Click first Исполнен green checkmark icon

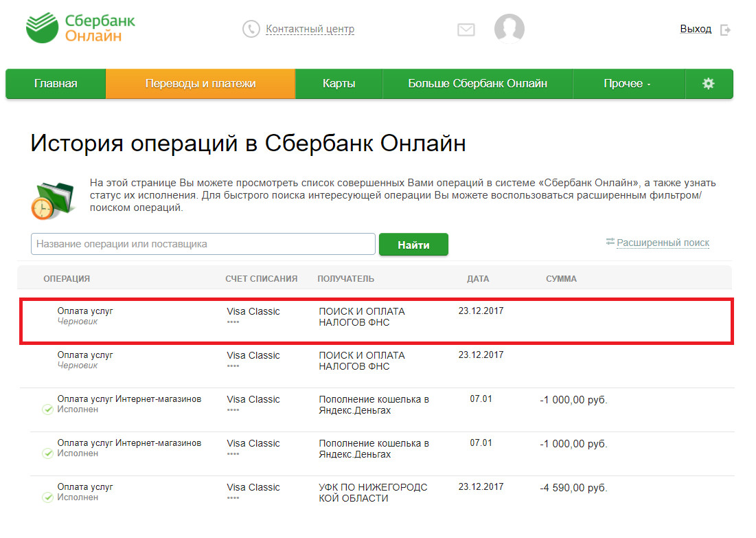47,410
